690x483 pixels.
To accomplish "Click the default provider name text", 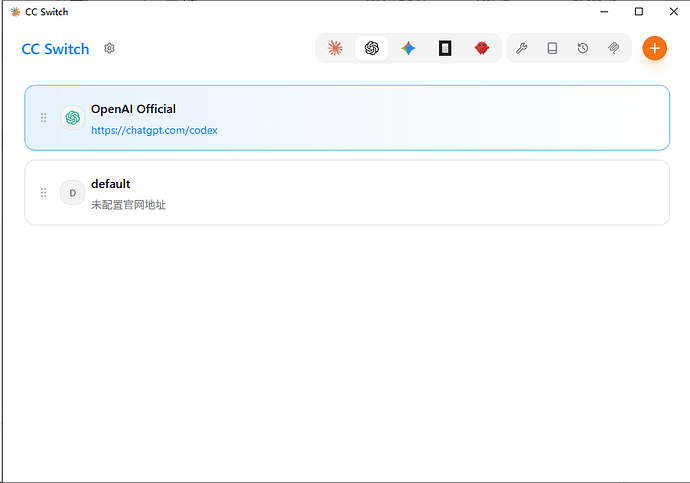I will click(110, 184).
